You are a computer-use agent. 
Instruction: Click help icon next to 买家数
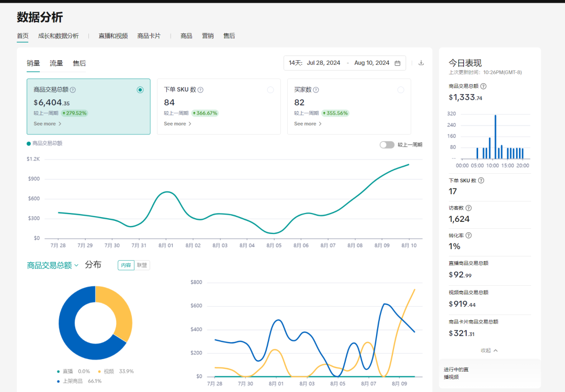(x=316, y=90)
